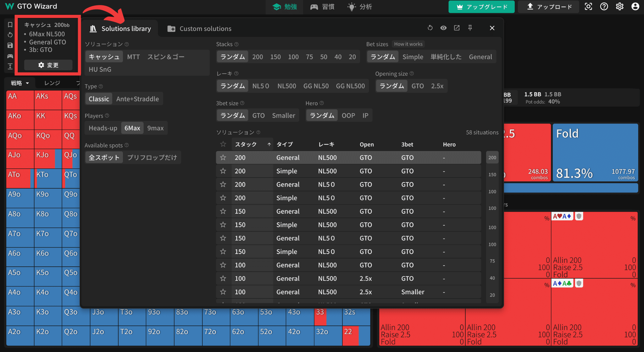Click the pin icon in dialog header

(x=470, y=28)
